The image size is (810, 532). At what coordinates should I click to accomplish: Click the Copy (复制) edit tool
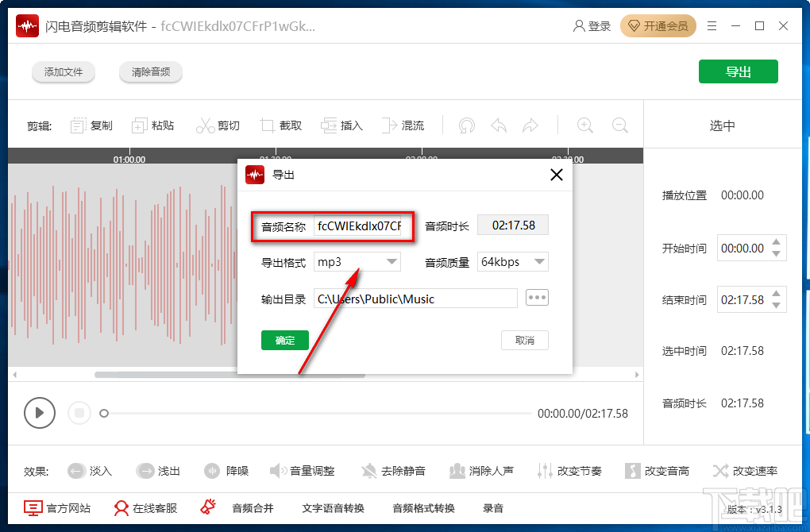[91, 125]
